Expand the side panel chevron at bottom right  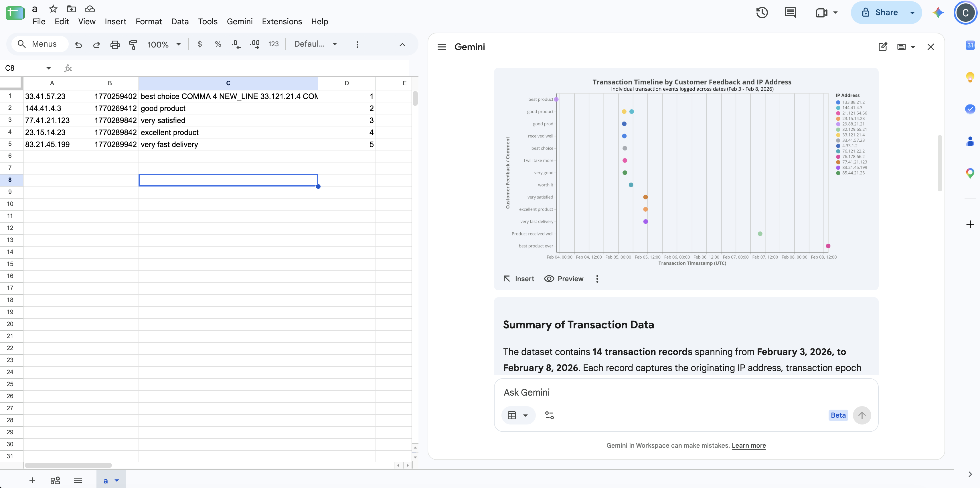[x=970, y=474]
